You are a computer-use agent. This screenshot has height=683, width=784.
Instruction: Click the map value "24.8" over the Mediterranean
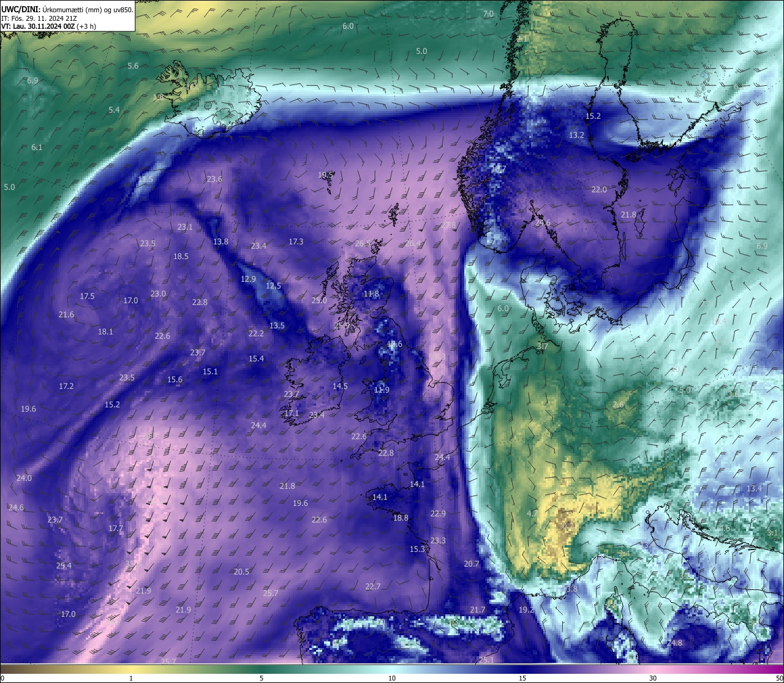click(x=674, y=643)
